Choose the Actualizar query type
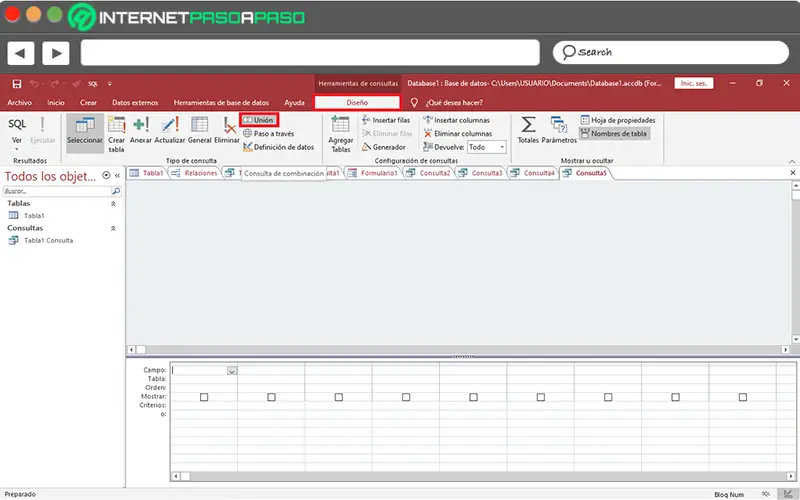The width and height of the screenshot is (800, 500). 170,131
